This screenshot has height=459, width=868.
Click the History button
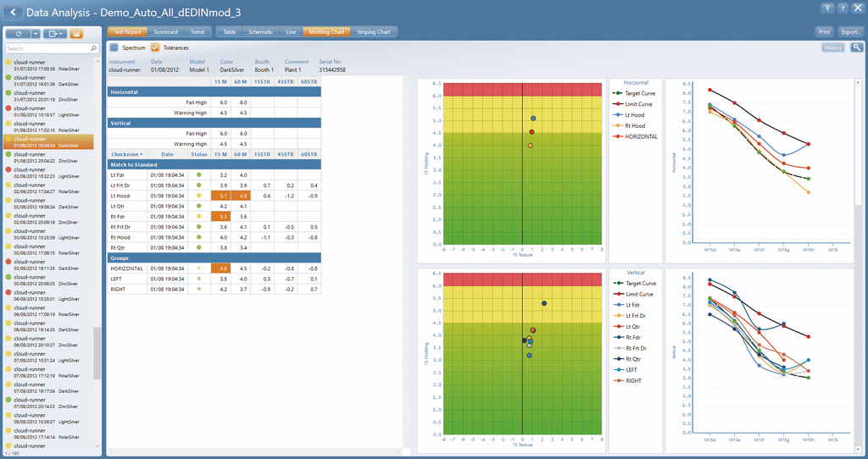pos(832,48)
